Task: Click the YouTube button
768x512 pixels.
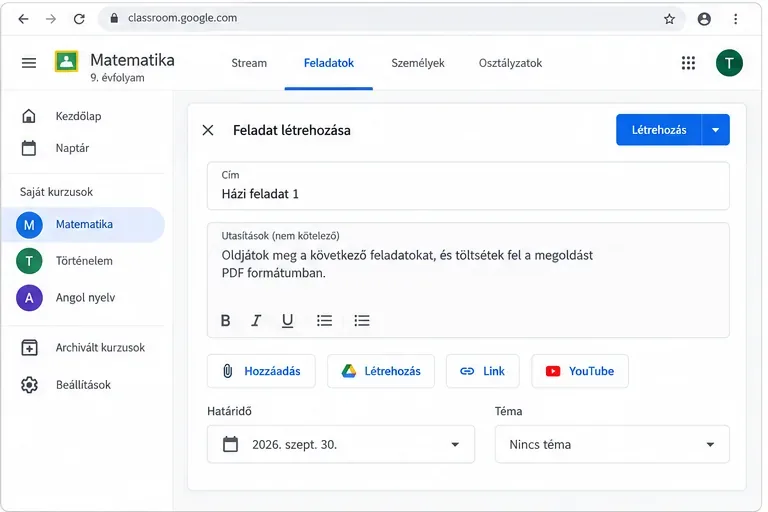Action: click(580, 371)
